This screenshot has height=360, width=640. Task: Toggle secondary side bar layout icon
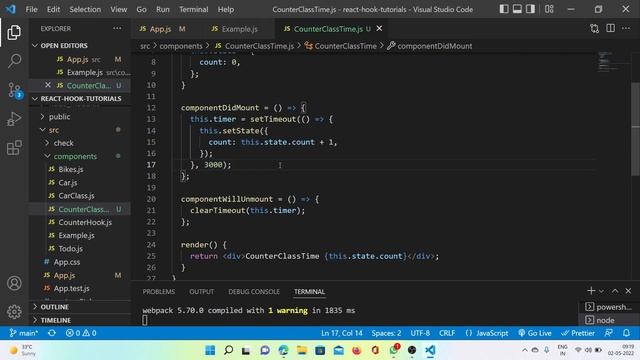[x=530, y=9]
